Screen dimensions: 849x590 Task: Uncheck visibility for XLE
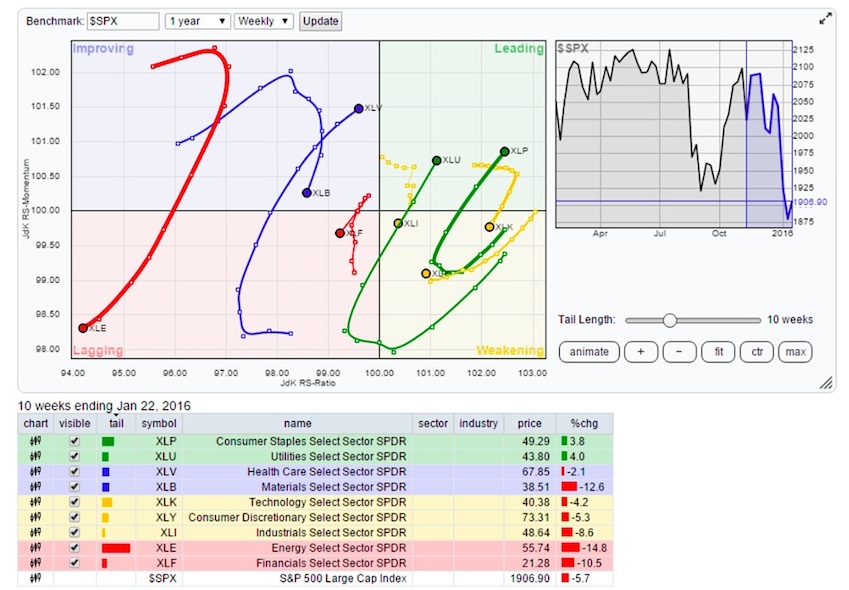coord(75,547)
